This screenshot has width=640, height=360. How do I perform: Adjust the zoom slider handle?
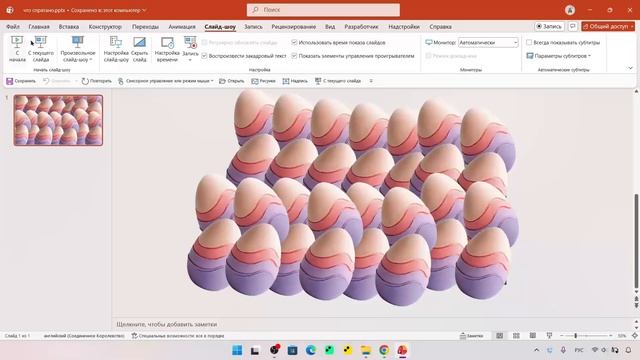[576, 336]
